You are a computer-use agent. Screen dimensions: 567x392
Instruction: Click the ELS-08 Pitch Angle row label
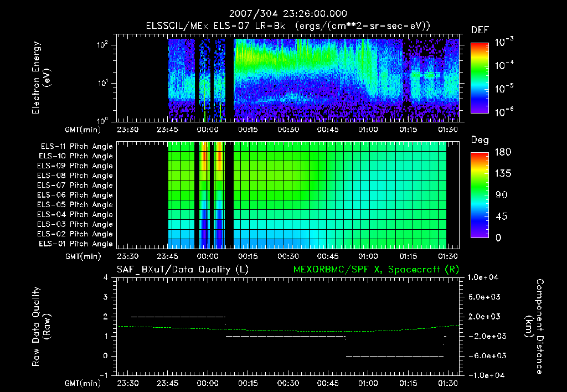click(75, 176)
